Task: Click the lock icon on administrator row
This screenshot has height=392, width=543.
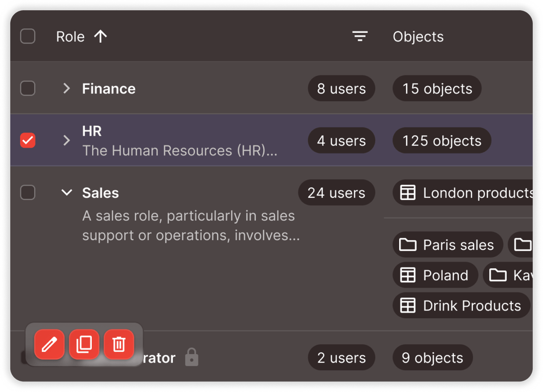Action: pos(191,357)
